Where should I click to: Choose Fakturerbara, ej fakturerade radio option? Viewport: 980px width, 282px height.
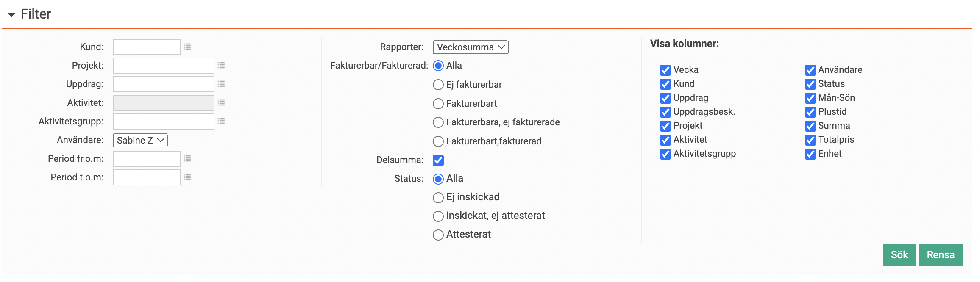click(438, 122)
